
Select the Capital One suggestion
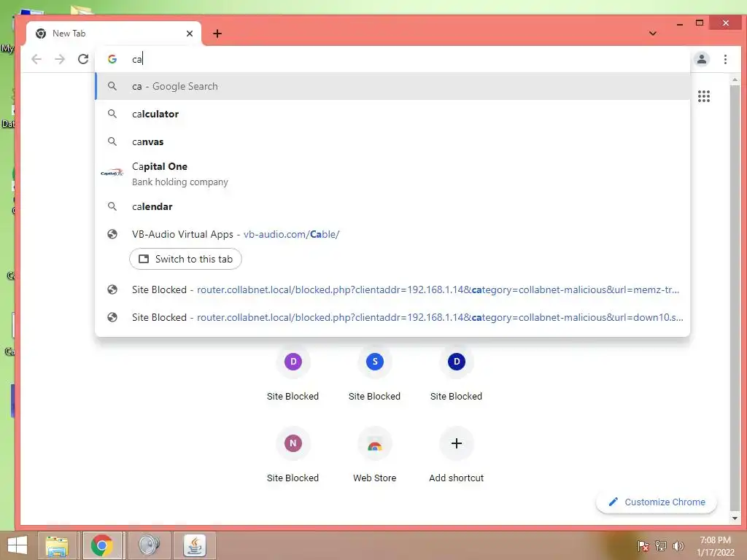coord(392,174)
